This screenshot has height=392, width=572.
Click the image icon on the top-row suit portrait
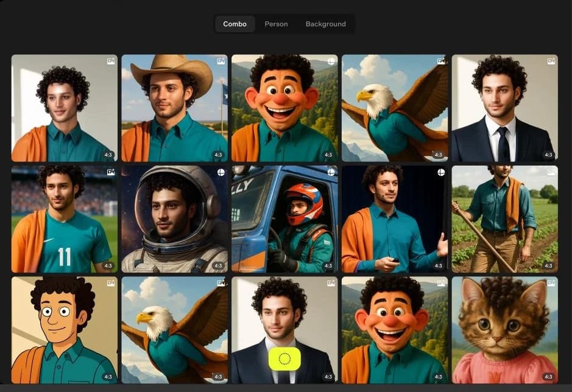click(551, 61)
